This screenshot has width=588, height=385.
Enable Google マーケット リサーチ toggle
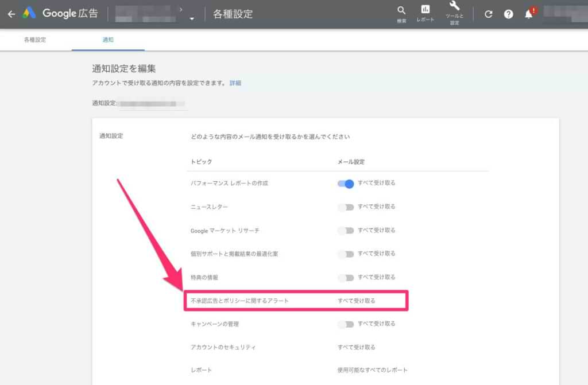[x=346, y=231]
